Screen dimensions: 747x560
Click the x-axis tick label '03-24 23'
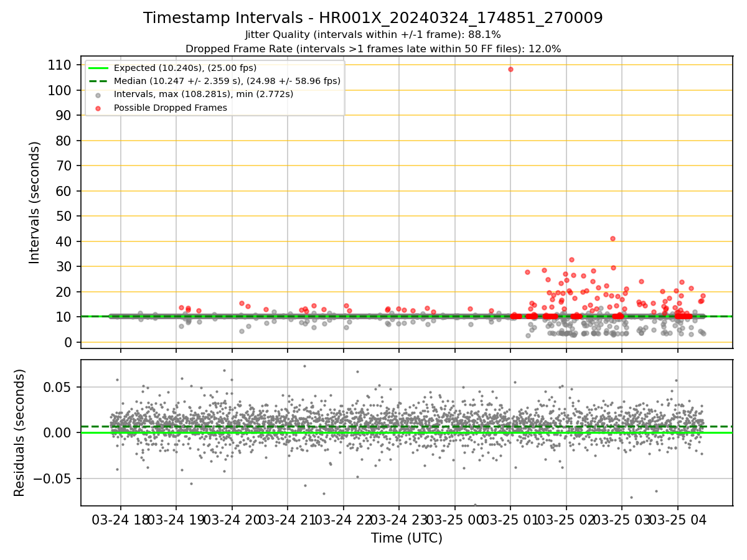[399, 520]
